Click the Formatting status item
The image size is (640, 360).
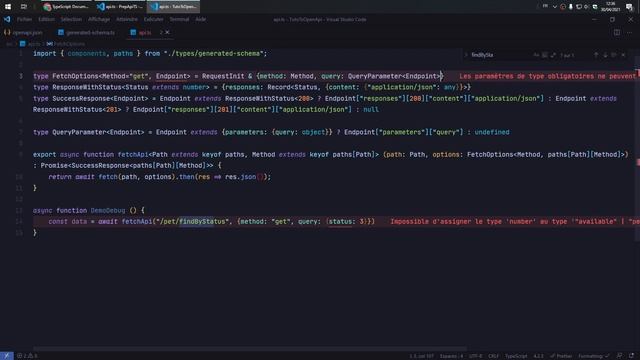593,356
